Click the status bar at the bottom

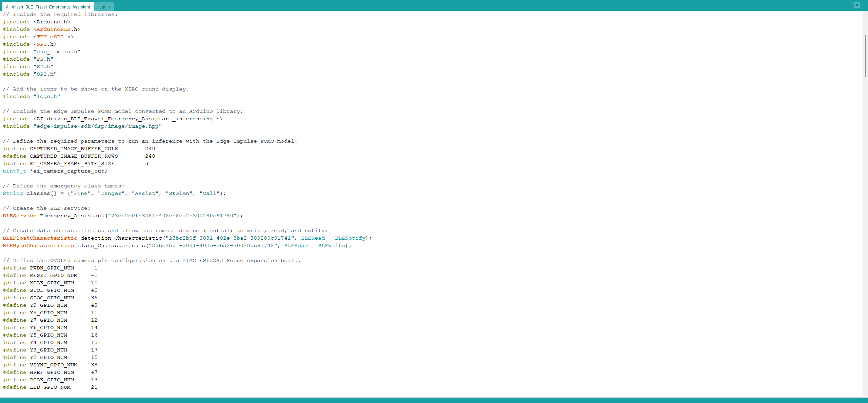[x=434, y=401]
